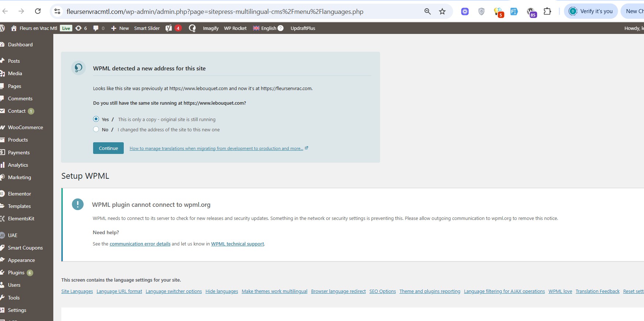Open Smart Slider in the admin bar

[147, 28]
